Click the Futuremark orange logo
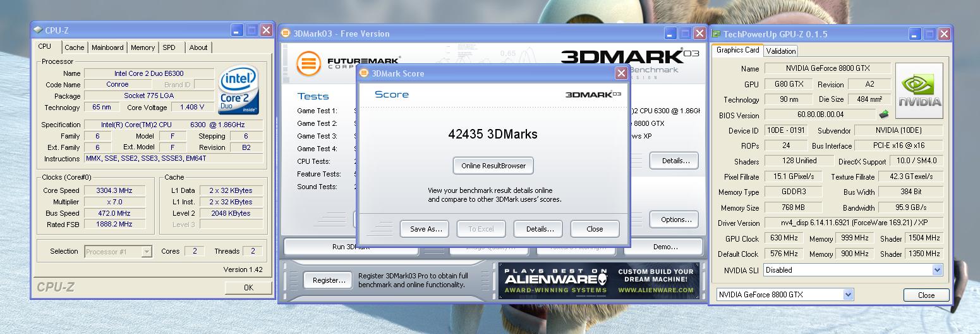 pyautogui.click(x=309, y=63)
